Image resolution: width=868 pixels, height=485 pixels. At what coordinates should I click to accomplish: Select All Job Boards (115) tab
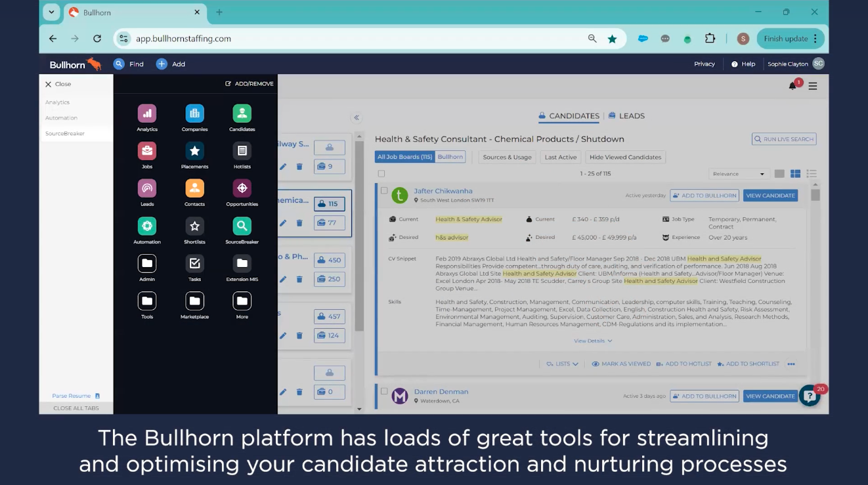click(405, 157)
